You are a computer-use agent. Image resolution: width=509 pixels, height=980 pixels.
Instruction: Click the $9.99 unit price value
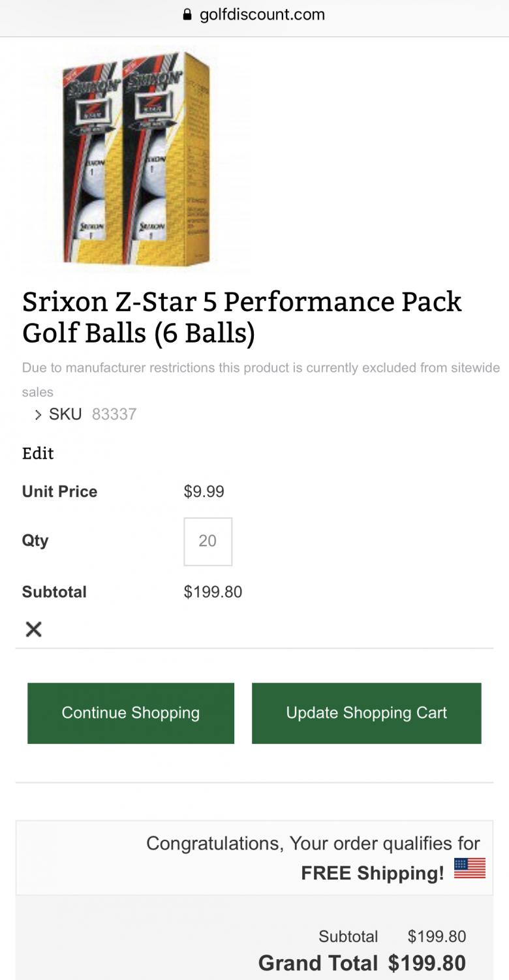(x=204, y=491)
